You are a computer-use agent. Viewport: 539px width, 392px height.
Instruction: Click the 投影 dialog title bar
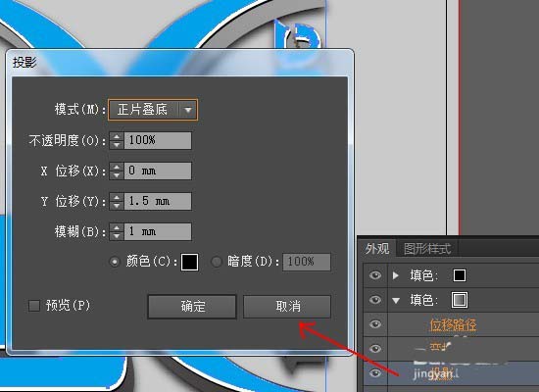point(179,63)
